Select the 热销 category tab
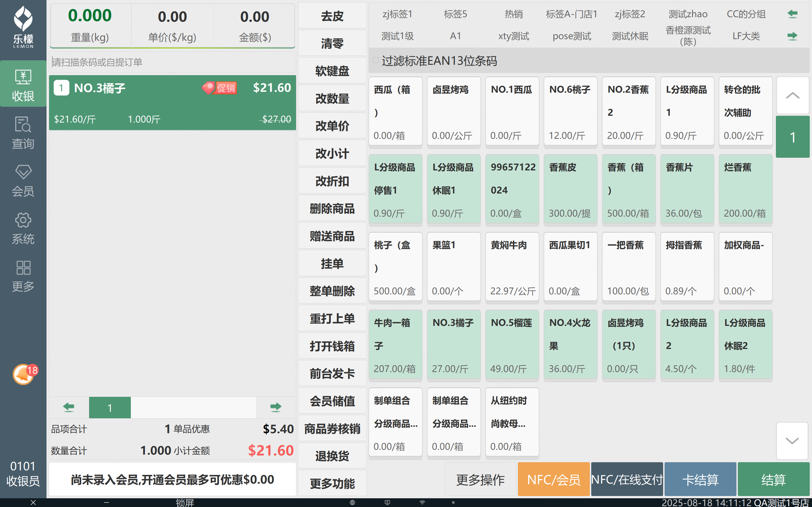Viewport: 812px width, 507px height. 513,14
